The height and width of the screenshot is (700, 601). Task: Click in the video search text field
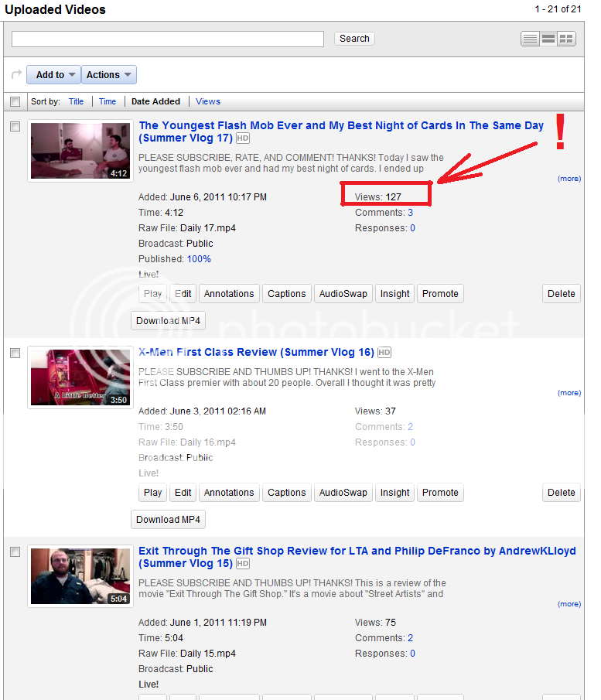[168, 39]
